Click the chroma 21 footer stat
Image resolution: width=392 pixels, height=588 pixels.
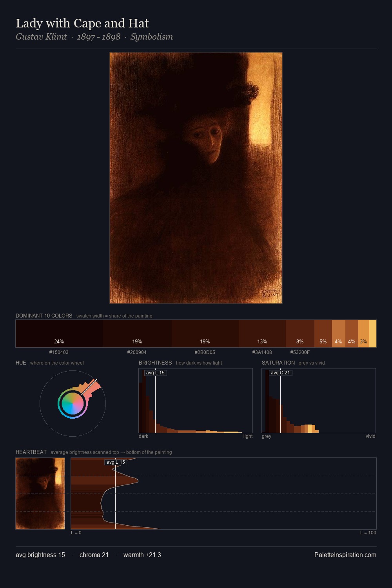pos(94,555)
